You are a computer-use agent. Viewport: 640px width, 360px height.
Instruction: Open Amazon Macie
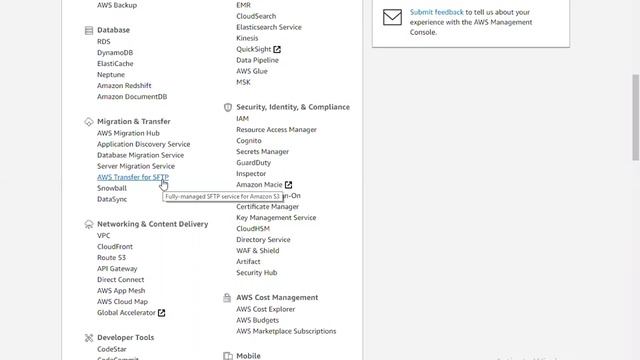pyautogui.click(x=259, y=185)
